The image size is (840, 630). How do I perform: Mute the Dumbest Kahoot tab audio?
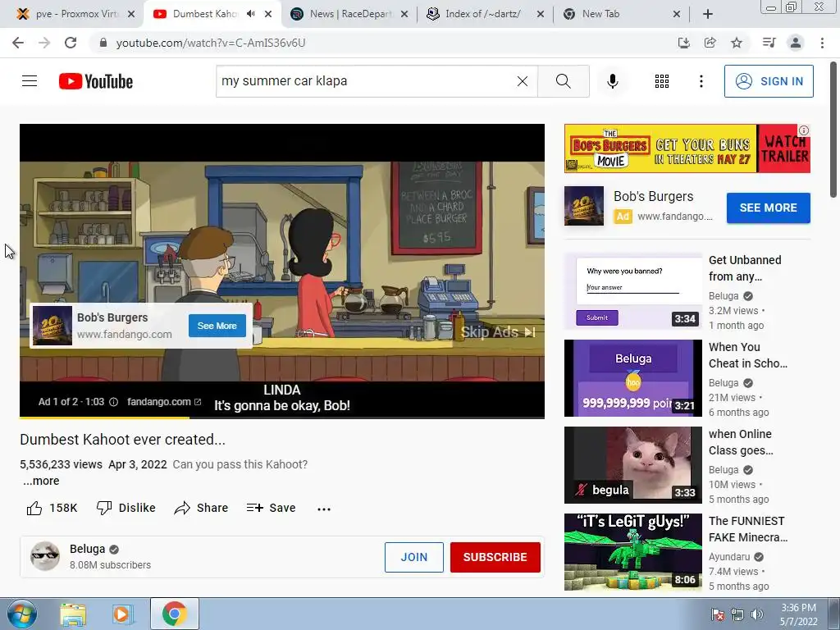(x=250, y=14)
